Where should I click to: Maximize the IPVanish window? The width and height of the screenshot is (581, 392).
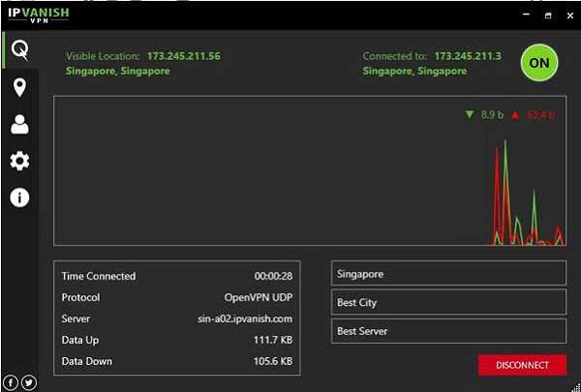point(546,15)
